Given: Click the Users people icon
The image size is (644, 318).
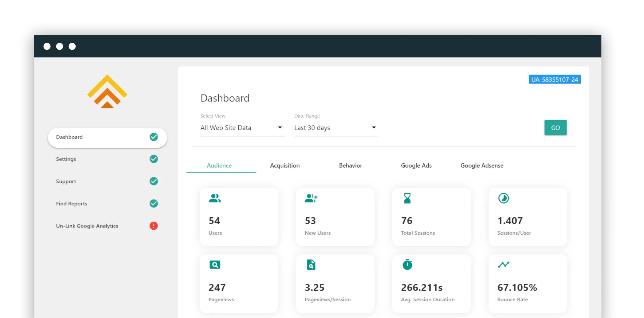Looking at the screenshot, I should (215, 198).
